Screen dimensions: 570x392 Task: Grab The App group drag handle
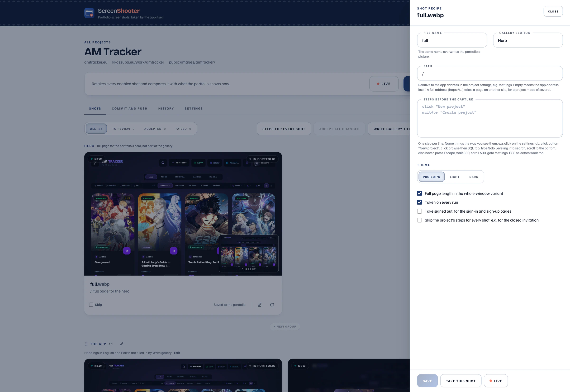click(86, 344)
